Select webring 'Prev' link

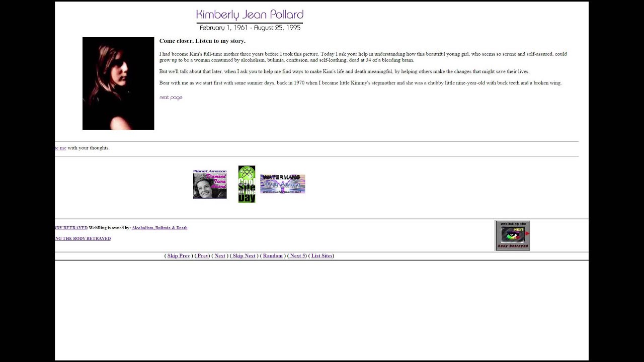[203, 256]
